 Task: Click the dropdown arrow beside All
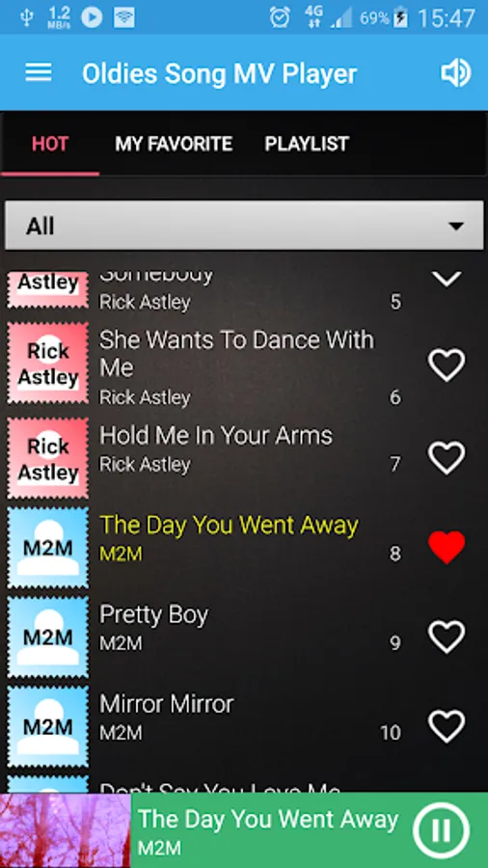coord(456,226)
